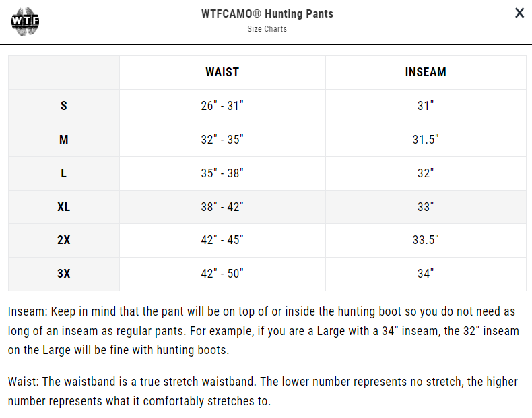Click the 32" - 35" waist cell
This screenshot has width=532, height=418.
tap(222, 140)
